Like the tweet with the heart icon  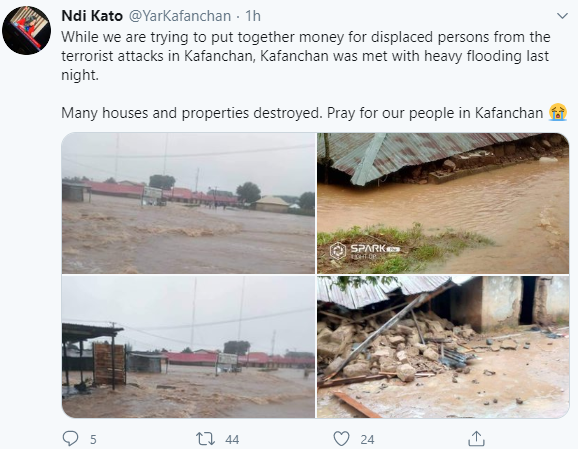coord(341,439)
